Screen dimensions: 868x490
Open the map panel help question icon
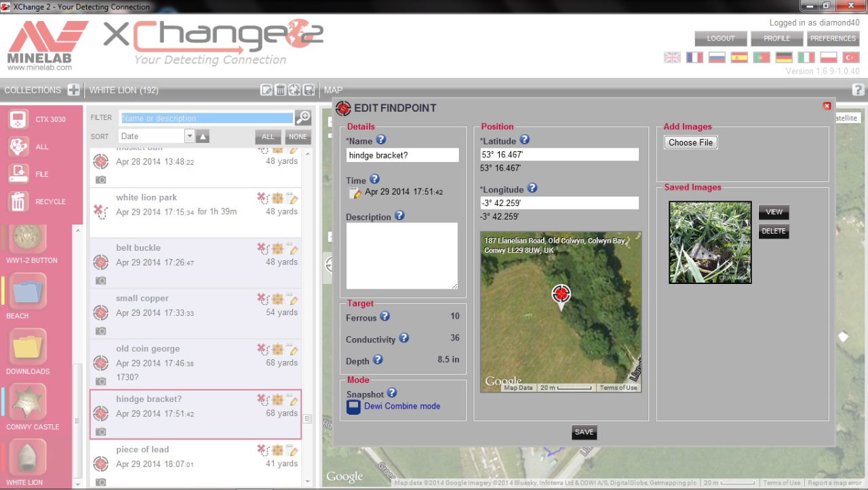click(858, 89)
